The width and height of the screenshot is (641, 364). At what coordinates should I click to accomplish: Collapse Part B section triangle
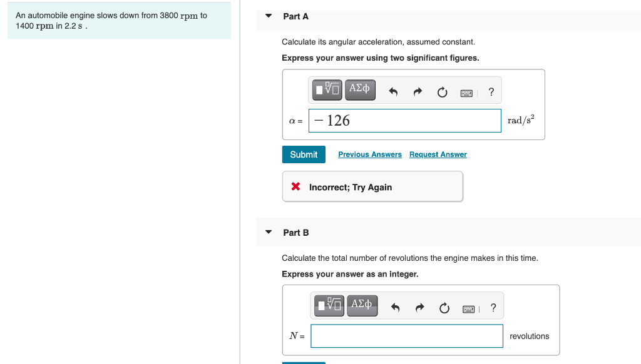pyautogui.click(x=269, y=232)
